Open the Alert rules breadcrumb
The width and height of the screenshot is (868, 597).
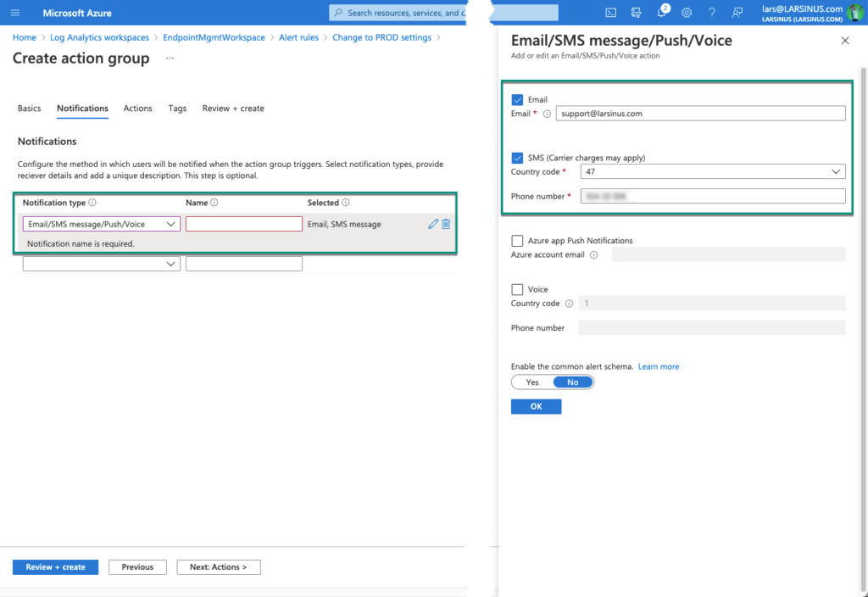tap(298, 37)
